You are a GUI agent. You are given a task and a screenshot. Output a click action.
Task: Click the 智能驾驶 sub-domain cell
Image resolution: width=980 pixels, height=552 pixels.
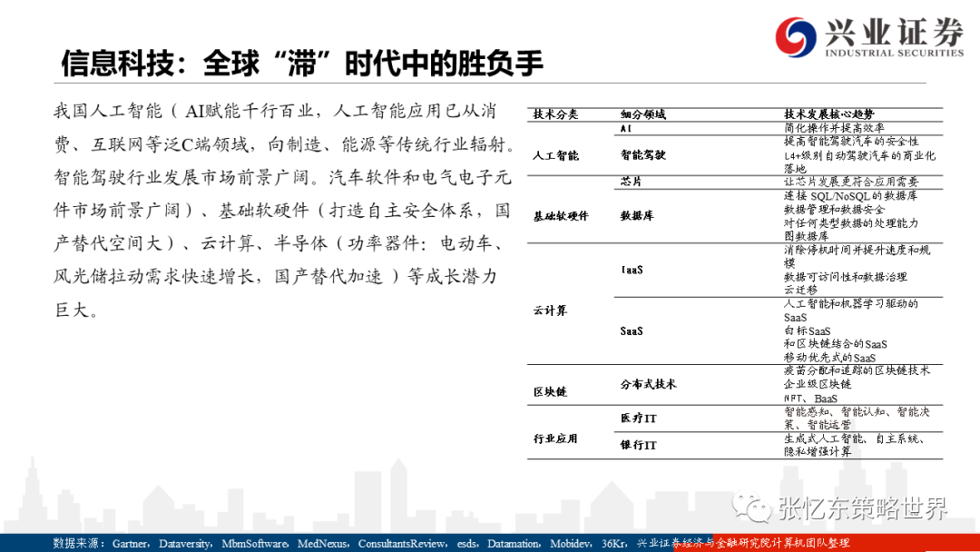pyautogui.click(x=642, y=155)
